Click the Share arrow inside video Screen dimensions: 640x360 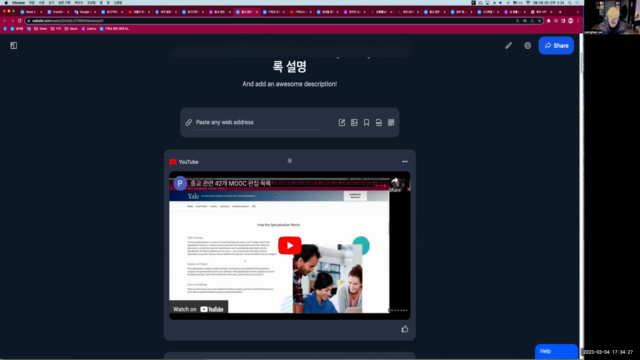pyautogui.click(x=395, y=184)
